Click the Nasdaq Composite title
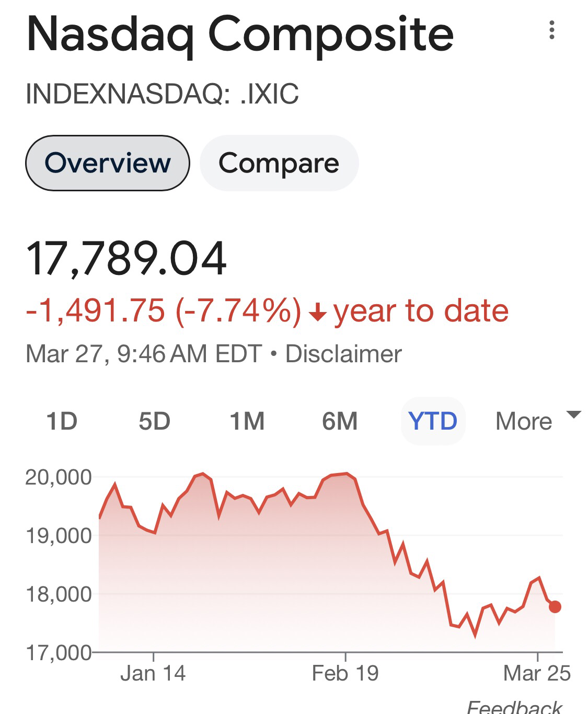 coord(240,34)
